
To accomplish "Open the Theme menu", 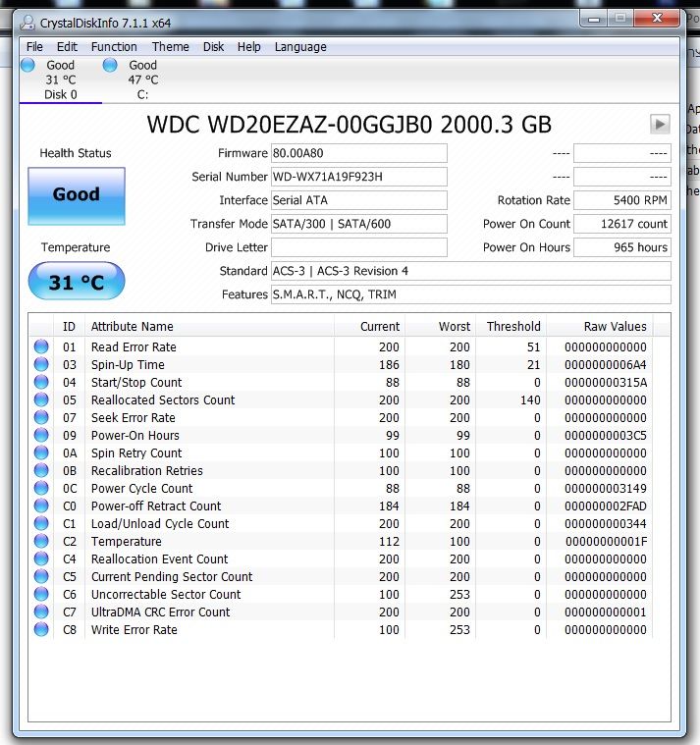I will coord(171,47).
